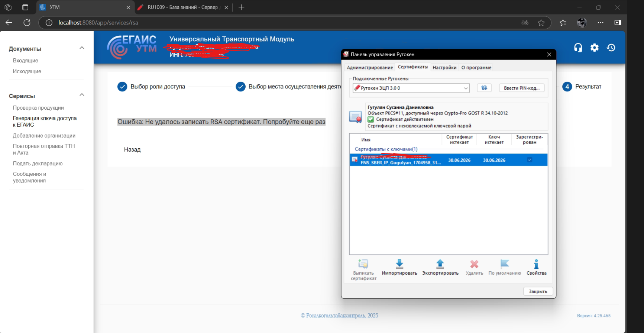Click the По умолчанию flag icon
Screen dimensions: 644x333
coord(505,264)
